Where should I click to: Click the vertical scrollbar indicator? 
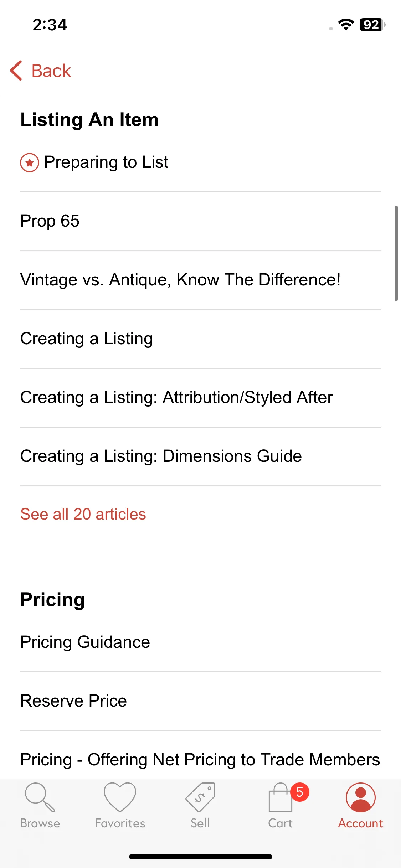tap(396, 253)
